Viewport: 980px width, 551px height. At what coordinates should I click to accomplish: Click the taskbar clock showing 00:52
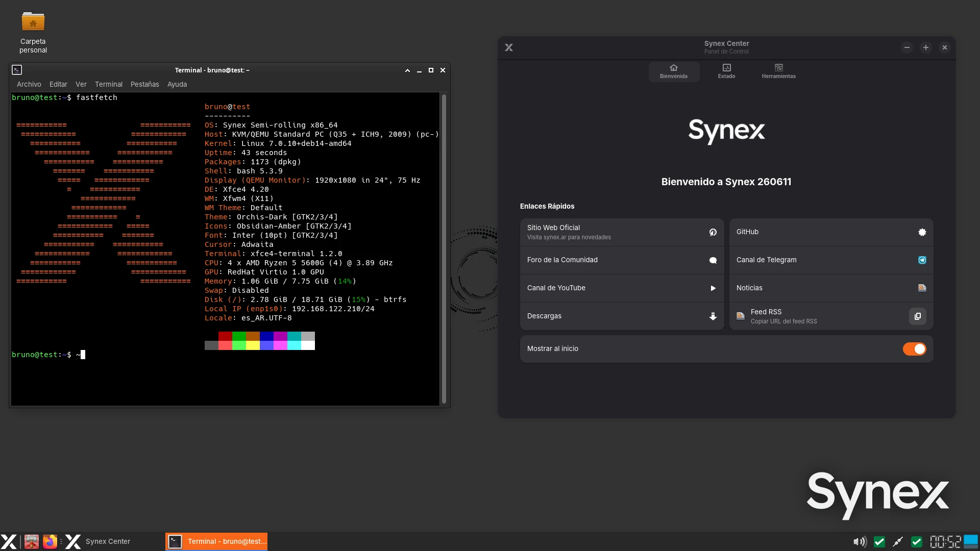pos(945,542)
